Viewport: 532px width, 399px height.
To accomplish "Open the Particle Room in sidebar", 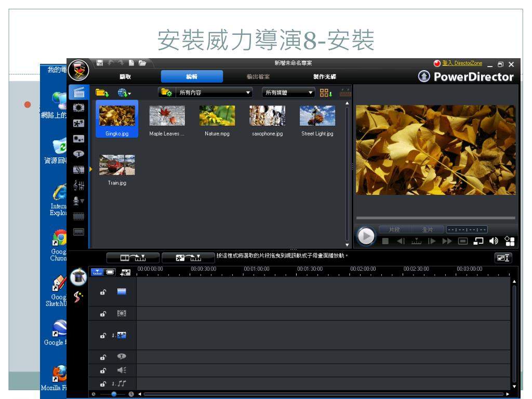I will tap(79, 139).
